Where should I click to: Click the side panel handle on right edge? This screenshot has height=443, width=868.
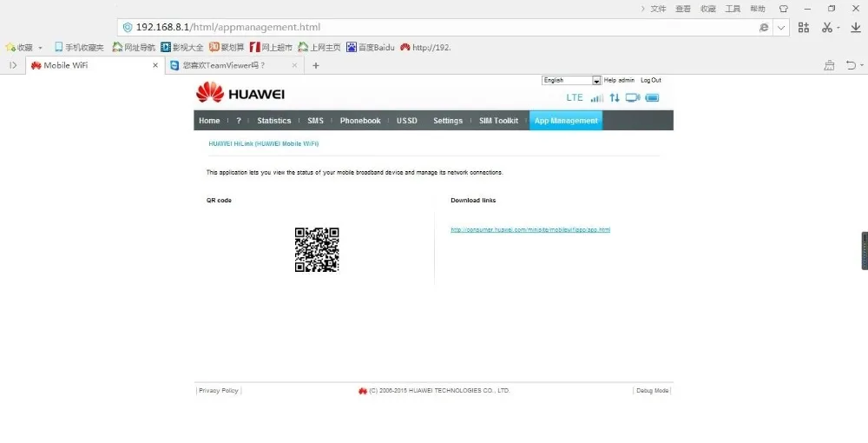click(x=865, y=251)
